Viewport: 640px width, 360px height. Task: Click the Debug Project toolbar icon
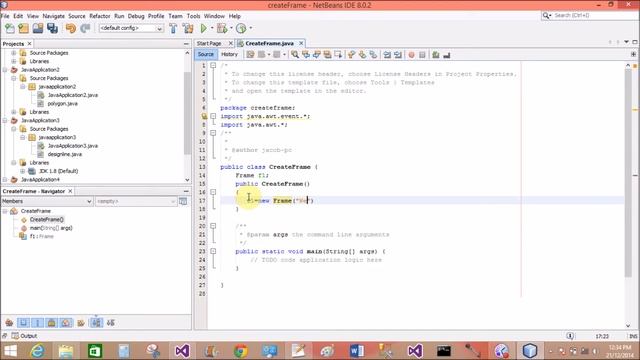point(222,28)
